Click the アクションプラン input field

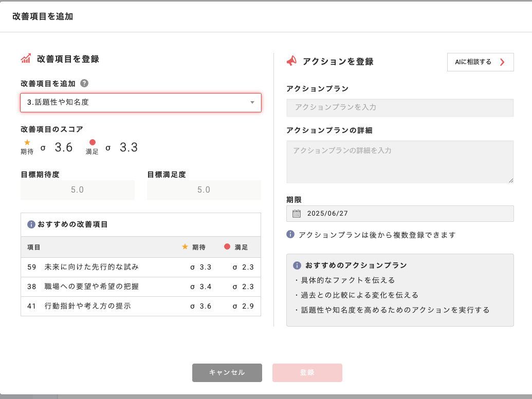click(x=400, y=108)
